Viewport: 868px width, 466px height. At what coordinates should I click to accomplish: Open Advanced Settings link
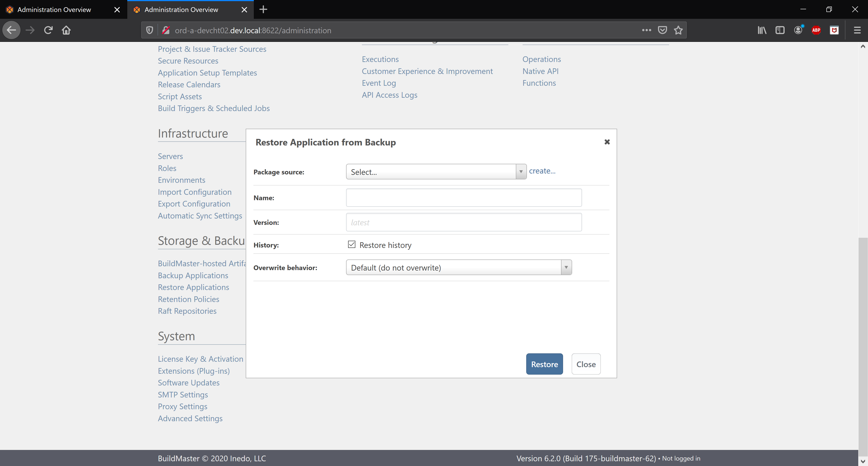190,418
